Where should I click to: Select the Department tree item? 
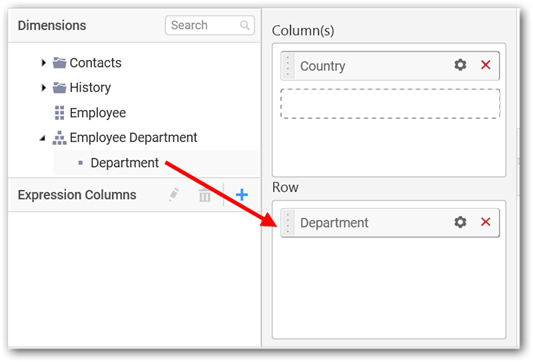tap(155, 163)
